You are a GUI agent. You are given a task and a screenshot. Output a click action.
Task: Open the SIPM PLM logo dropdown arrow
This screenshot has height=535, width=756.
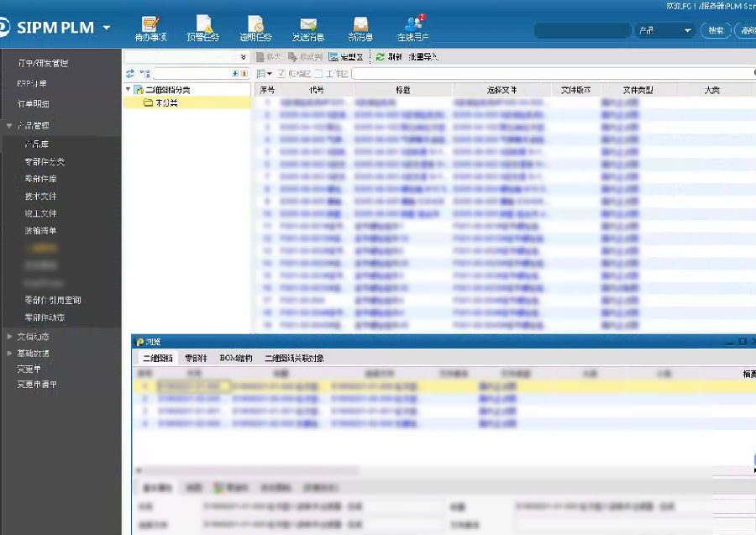click(x=107, y=28)
